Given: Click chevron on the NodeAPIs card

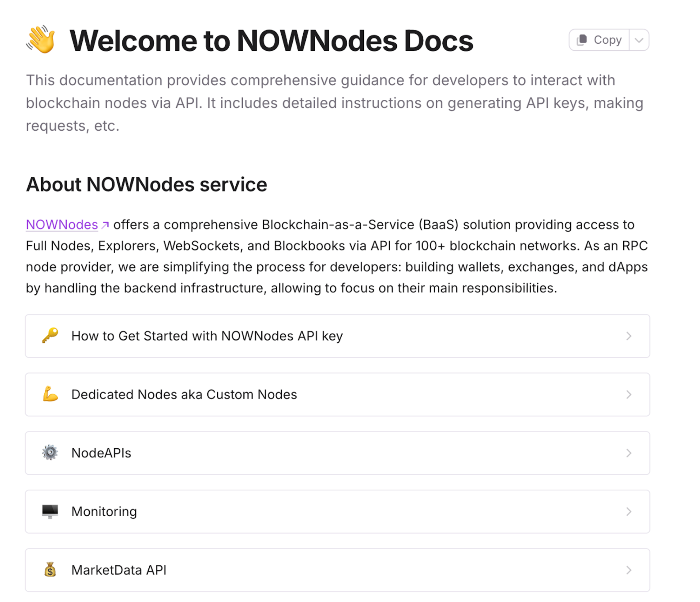Looking at the screenshot, I should point(629,453).
